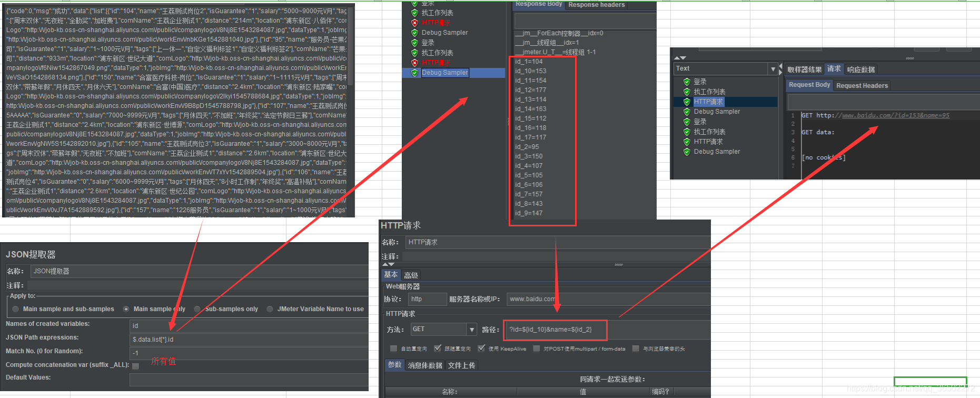Open the 取样器结果 tab
The image size is (980, 398).
804,69
